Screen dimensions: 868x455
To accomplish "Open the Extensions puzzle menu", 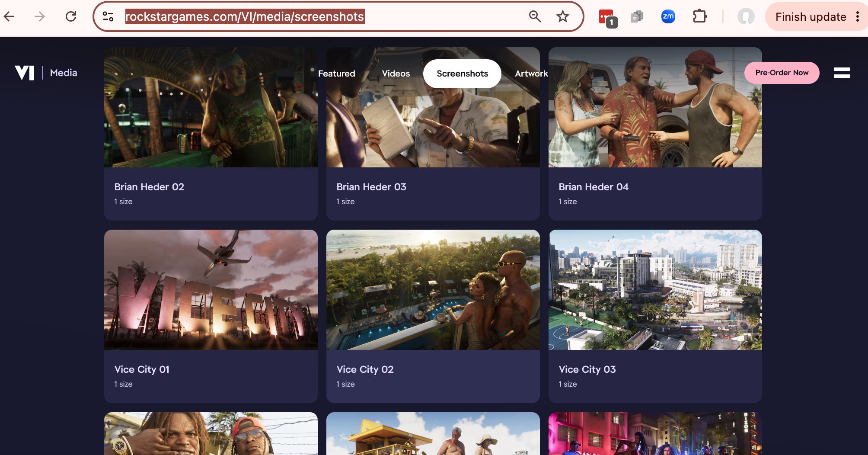I will pyautogui.click(x=699, y=17).
